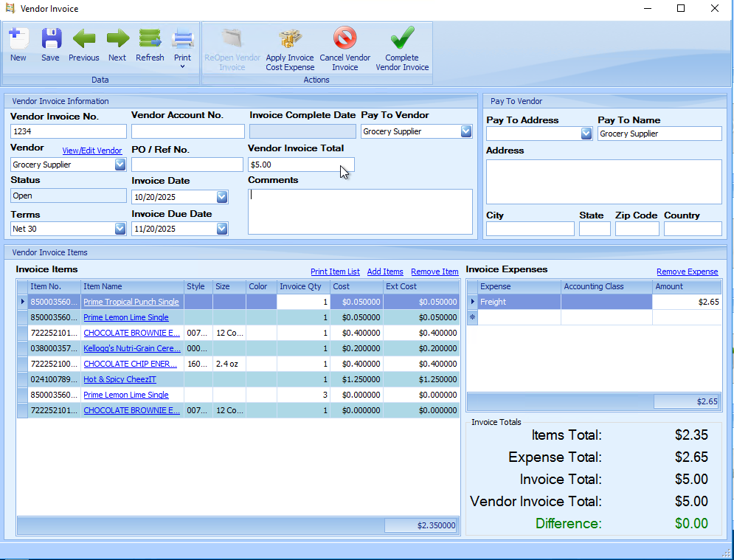
Task: Open the Vendor dropdown list
Action: point(120,165)
